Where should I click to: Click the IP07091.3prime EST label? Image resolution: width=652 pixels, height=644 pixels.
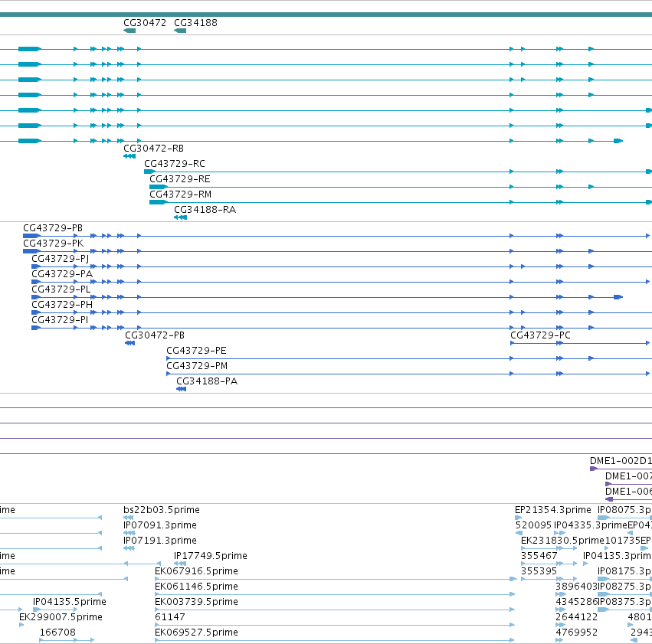tap(160, 525)
